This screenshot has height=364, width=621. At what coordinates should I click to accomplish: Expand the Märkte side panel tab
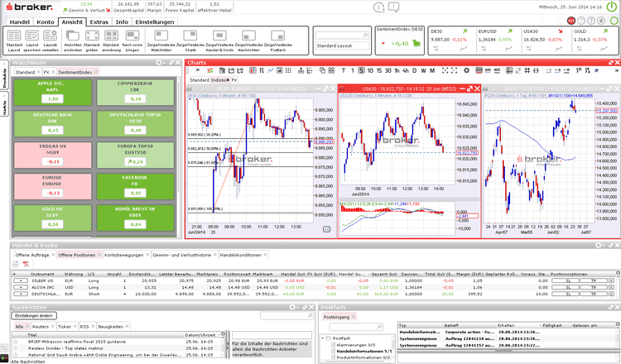pyautogui.click(x=4, y=105)
